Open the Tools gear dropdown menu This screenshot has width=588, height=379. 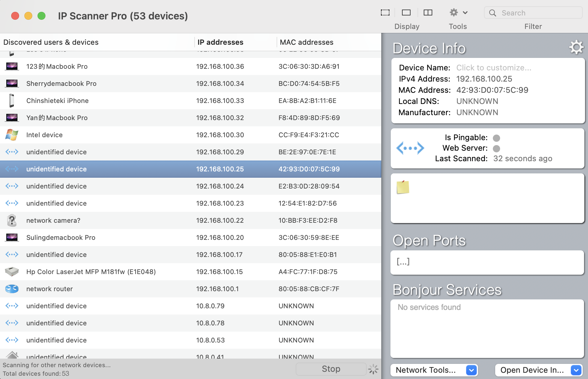pyautogui.click(x=458, y=13)
